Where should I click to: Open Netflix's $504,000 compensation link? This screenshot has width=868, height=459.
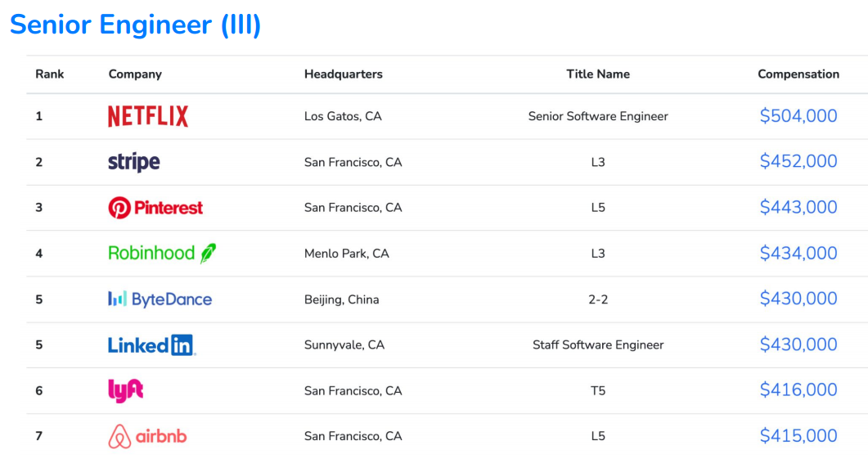tap(798, 116)
